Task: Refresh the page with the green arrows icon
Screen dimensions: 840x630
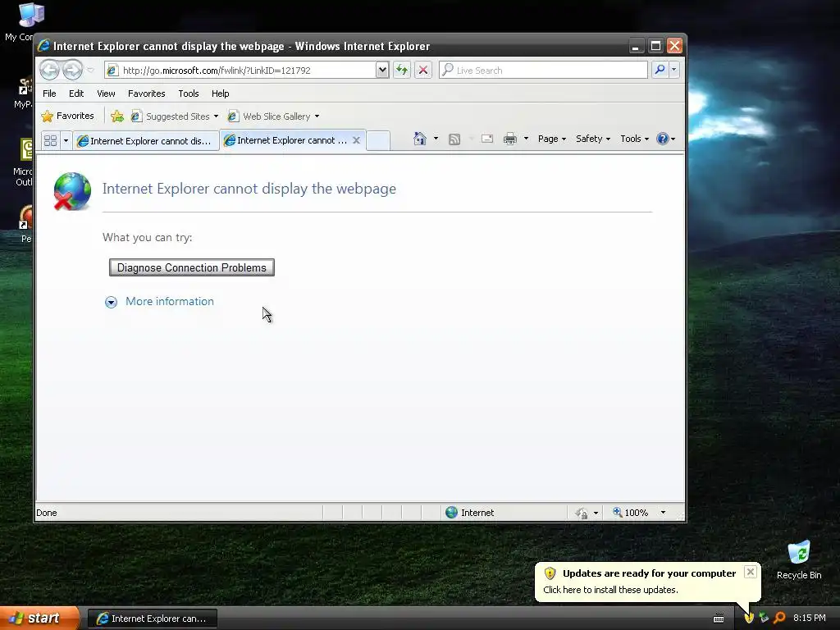Action: [x=402, y=70]
